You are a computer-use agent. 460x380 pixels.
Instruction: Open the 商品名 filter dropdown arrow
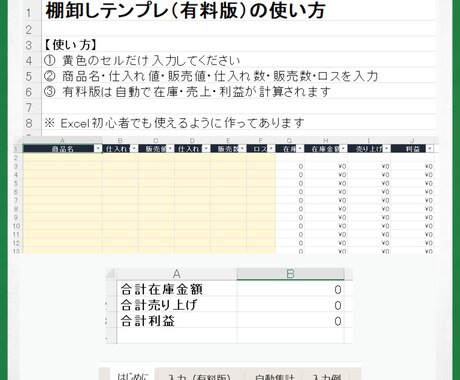(x=98, y=149)
